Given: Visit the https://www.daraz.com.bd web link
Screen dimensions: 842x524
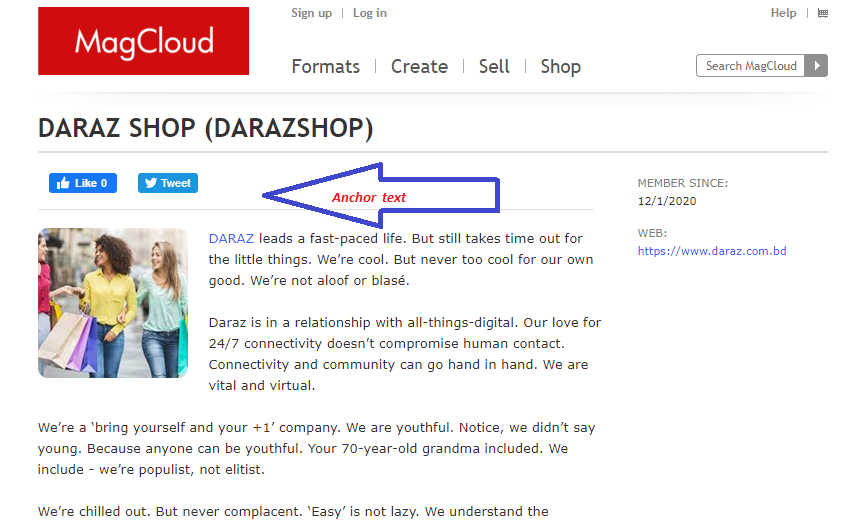Looking at the screenshot, I should click(x=712, y=251).
